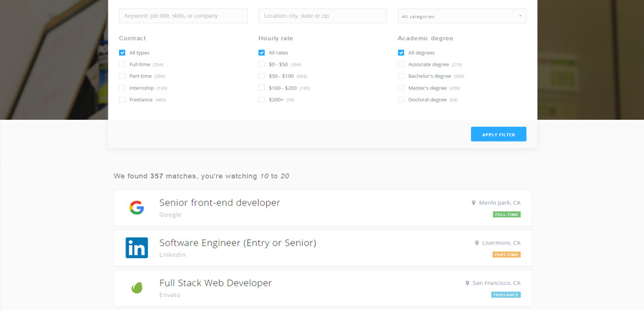Click the LinkedIn company logo

coord(137,248)
